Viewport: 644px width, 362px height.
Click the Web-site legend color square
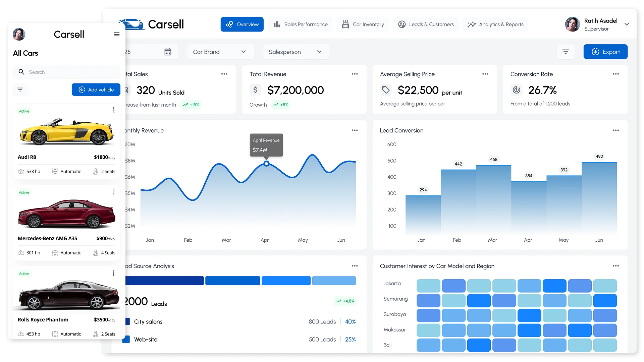point(126,339)
